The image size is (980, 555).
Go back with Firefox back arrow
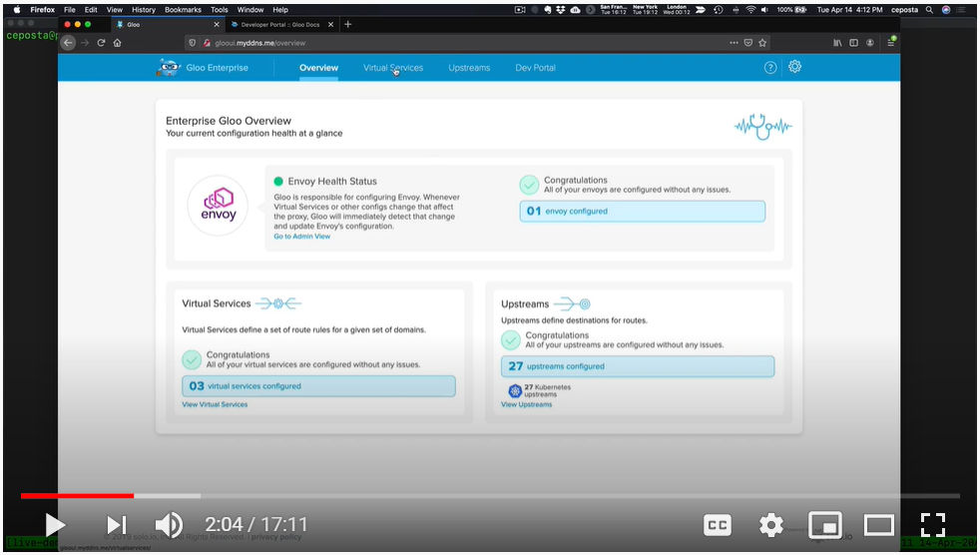coord(68,43)
